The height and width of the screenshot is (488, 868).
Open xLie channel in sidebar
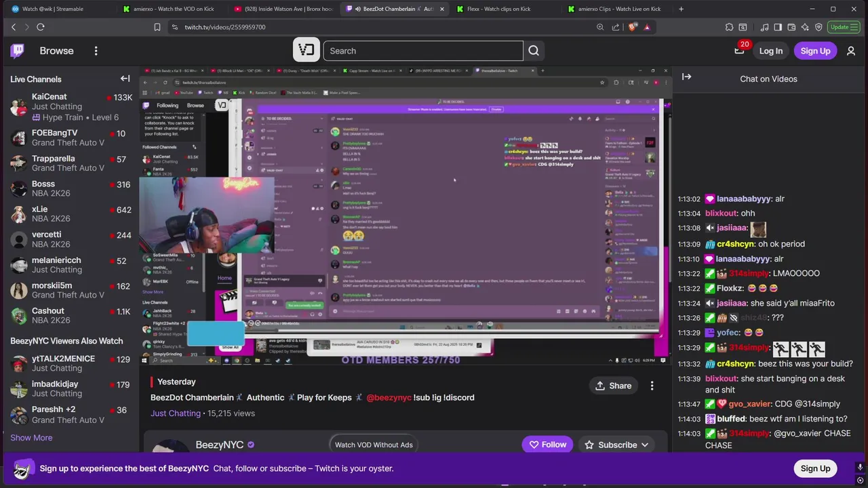[71, 214]
